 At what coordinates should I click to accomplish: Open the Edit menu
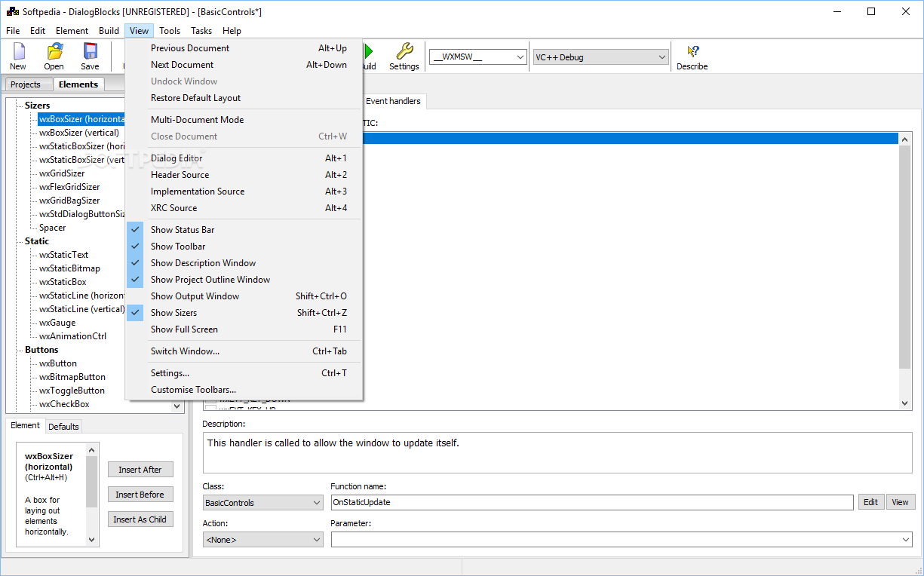(x=38, y=31)
